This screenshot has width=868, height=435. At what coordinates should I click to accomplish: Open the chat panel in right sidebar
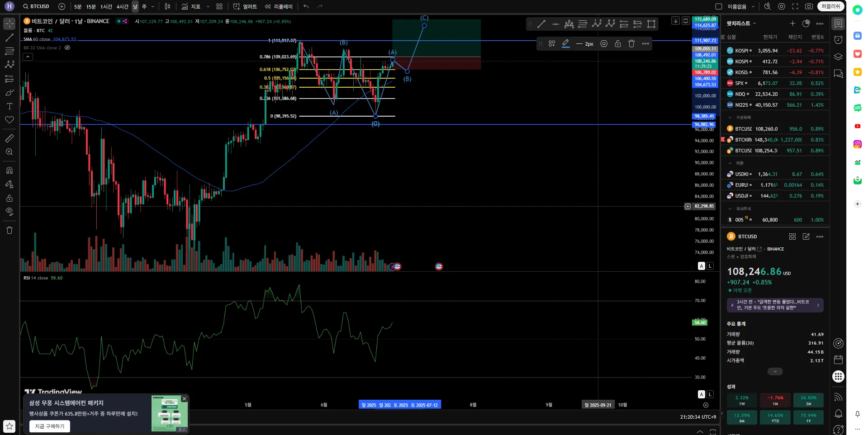(838, 74)
